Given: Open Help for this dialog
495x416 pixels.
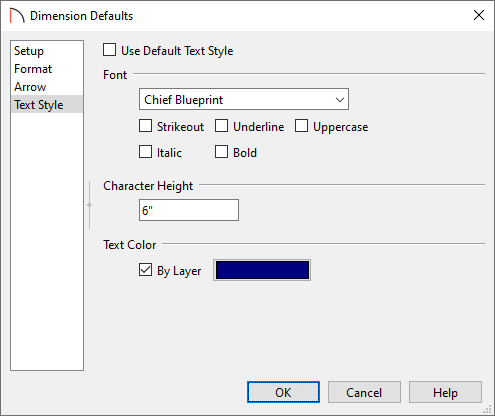Looking at the screenshot, I should 445,392.
